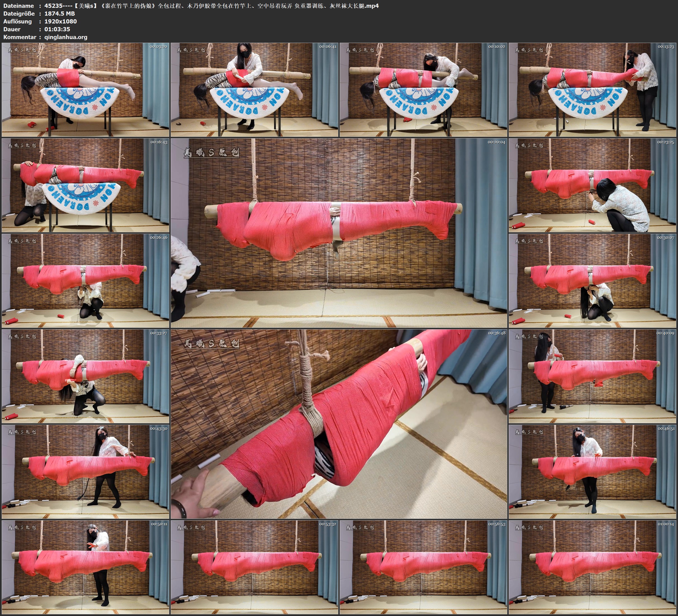Select the frame at 00:50:11
The height and width of the screenshot is (616, 678).
[85, 567]
